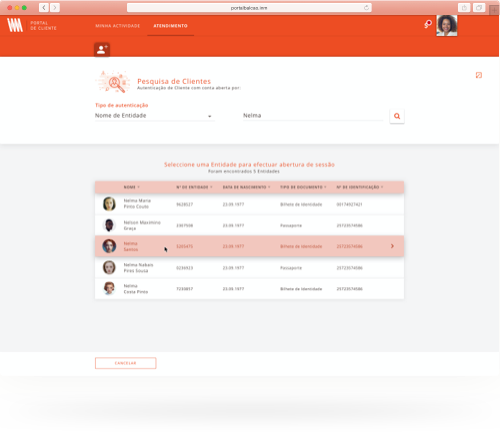Open the Minha Actividade tab
The image size is (500, 432).
tap(118, 26)
